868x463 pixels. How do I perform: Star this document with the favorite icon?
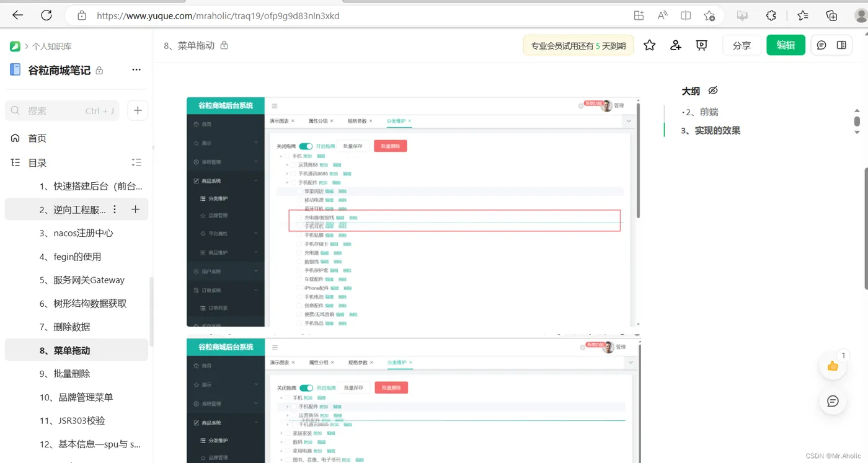click(x=649, y=45)
